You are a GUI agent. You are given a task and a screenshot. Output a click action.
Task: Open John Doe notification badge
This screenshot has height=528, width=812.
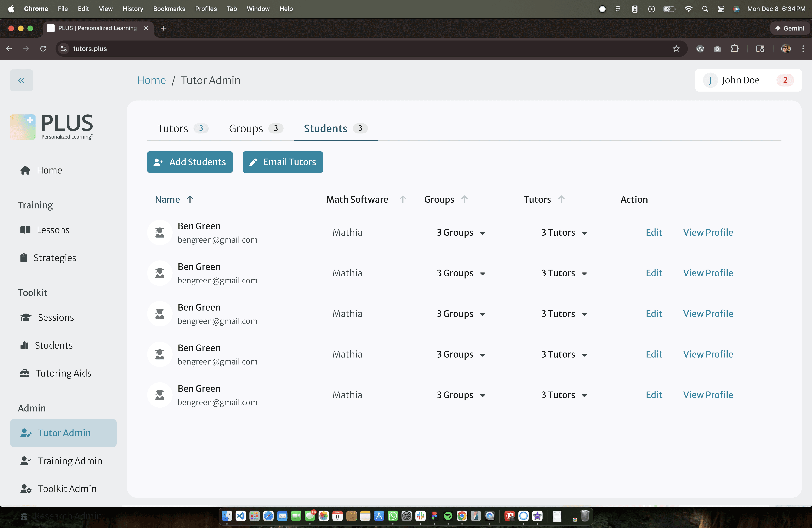pyautogui.click(x=785, y=80)
